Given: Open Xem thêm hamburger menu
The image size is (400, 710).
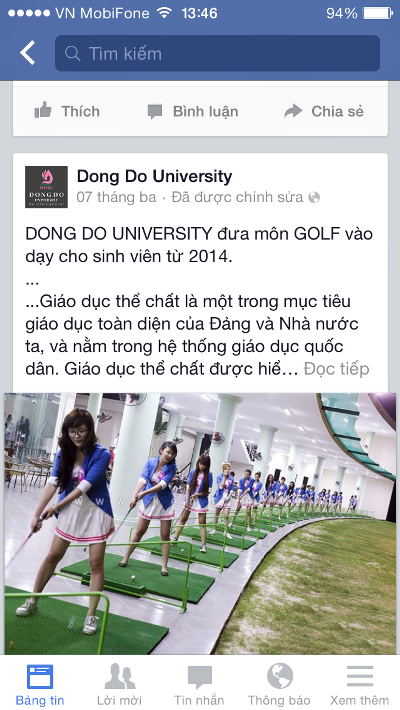Looking at the screenshot, I should (360, 676).
